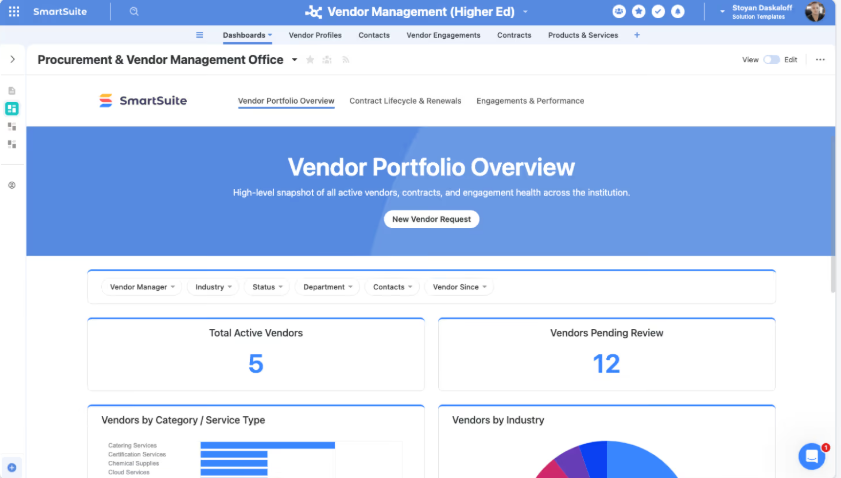Toggle the View/Edit mode switch
The image size is (841, 478).
(x=771, y=60)
